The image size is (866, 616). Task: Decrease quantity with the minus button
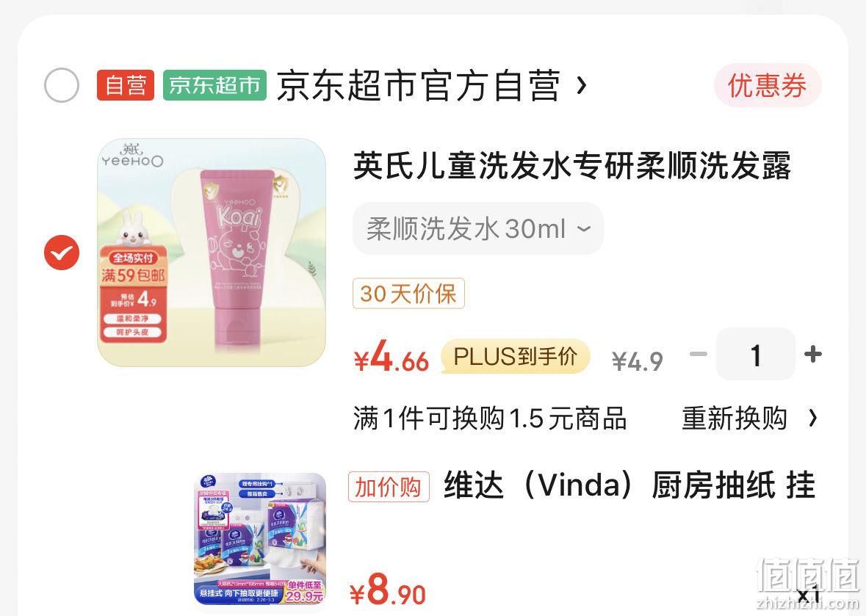click(699, 354)
